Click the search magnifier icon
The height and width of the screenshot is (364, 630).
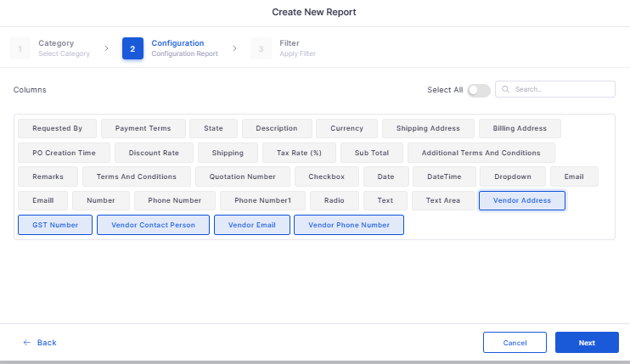point(506,89)
